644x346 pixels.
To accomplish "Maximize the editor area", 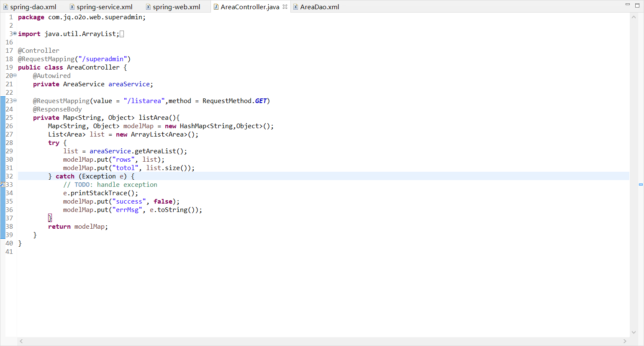I will pos(637,5).
